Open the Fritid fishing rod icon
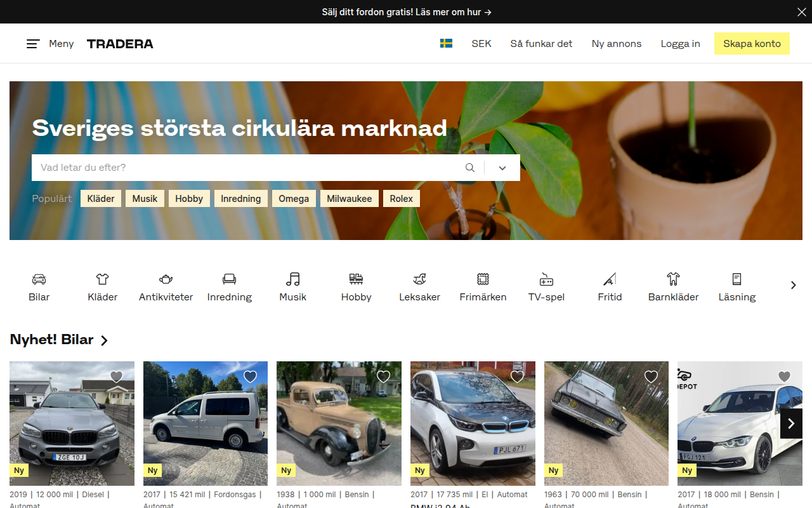812x508 pixels. 610,279
